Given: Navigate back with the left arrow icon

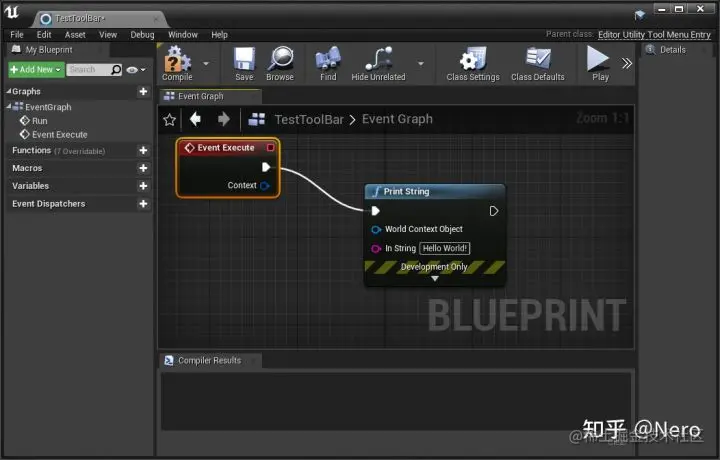Looking at the screenshot, I should (x=196, y=119).
